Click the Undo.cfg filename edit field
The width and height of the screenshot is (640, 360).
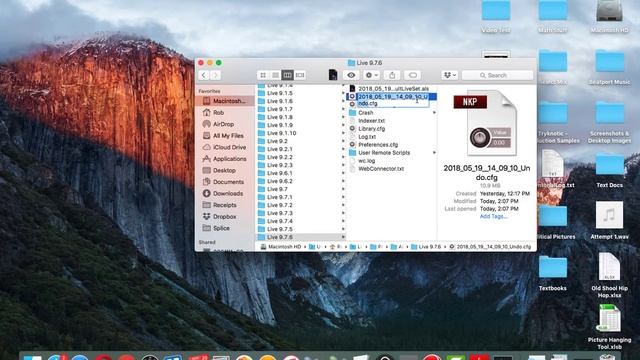(x=393, y=100)
